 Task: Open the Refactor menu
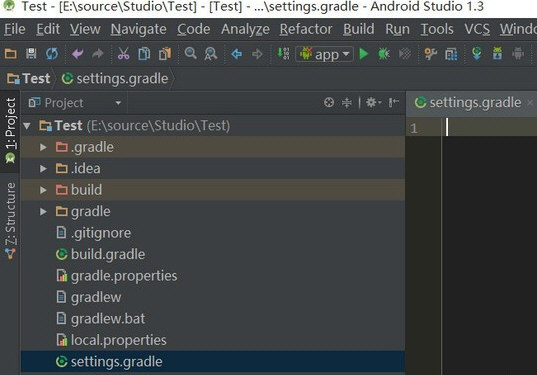point(306,29)
